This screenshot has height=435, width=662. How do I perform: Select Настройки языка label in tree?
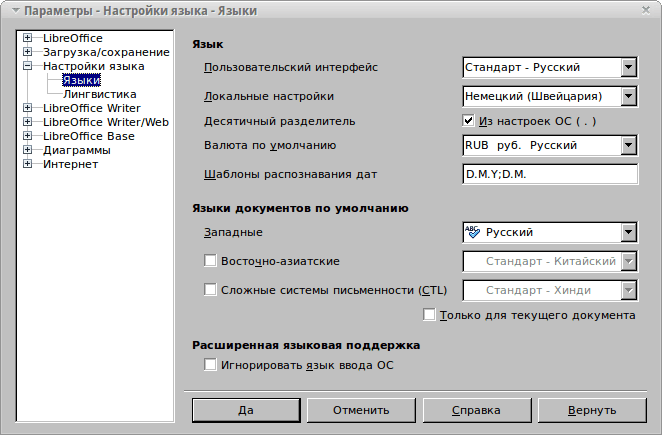point(93,66)
